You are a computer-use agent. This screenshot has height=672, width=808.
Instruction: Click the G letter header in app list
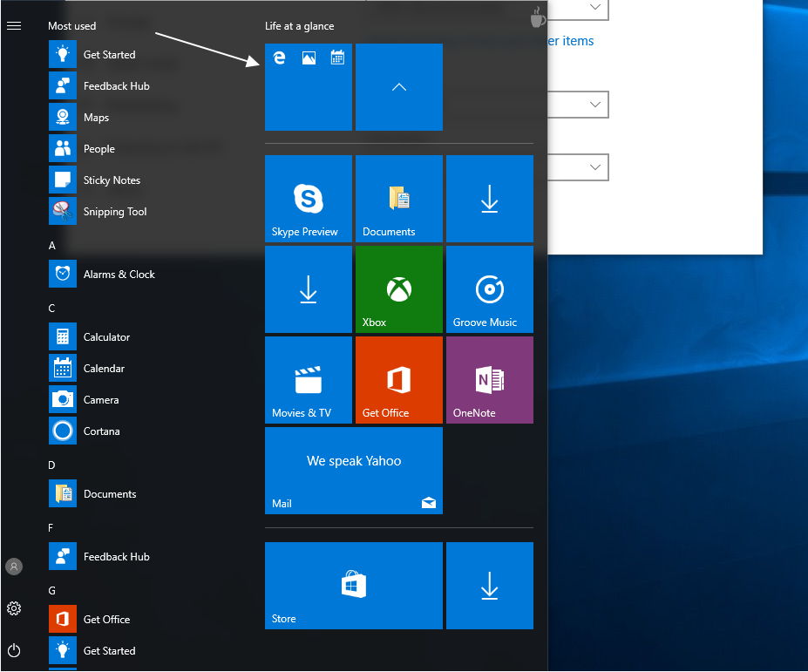click(52, 591)
